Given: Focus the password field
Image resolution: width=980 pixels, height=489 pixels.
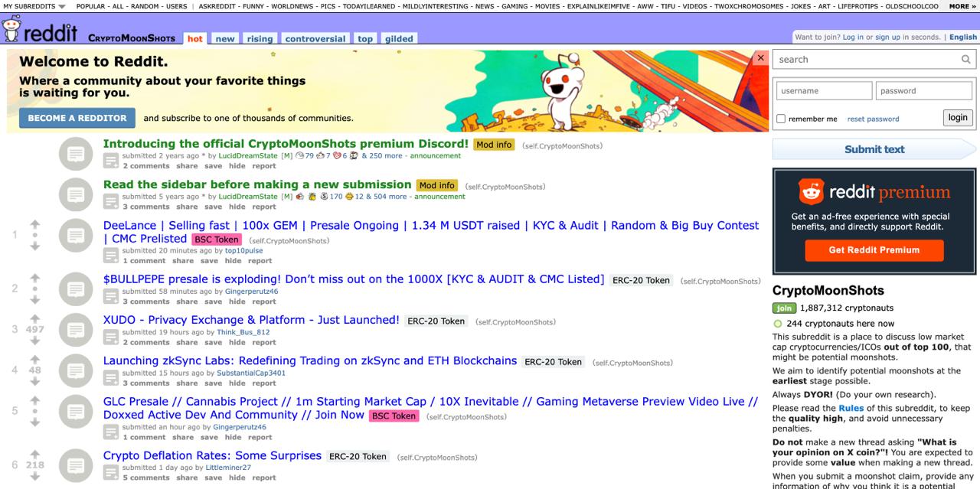Looking at the screenshot, I should tap(924, 91).
